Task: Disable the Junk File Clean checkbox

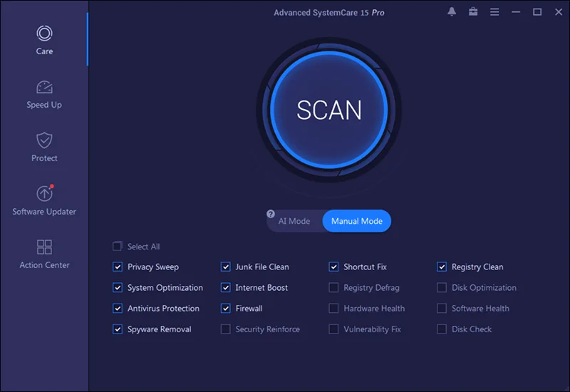Action: [x=226, y=267]
